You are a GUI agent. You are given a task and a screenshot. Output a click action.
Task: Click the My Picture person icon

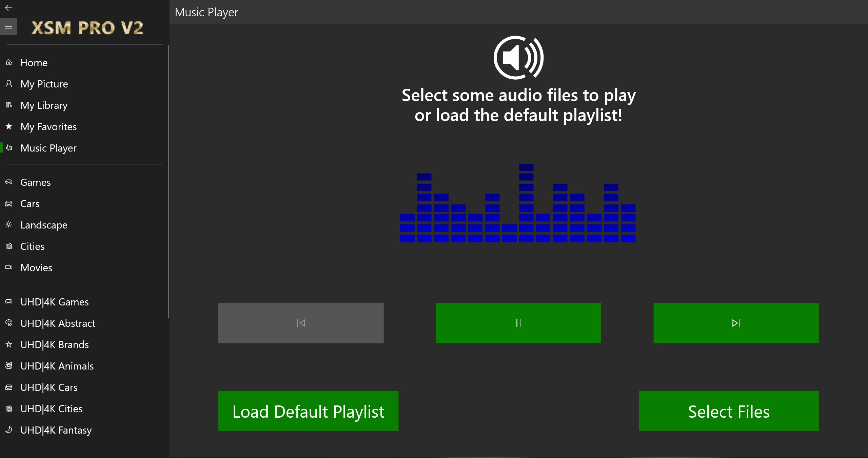9,83
